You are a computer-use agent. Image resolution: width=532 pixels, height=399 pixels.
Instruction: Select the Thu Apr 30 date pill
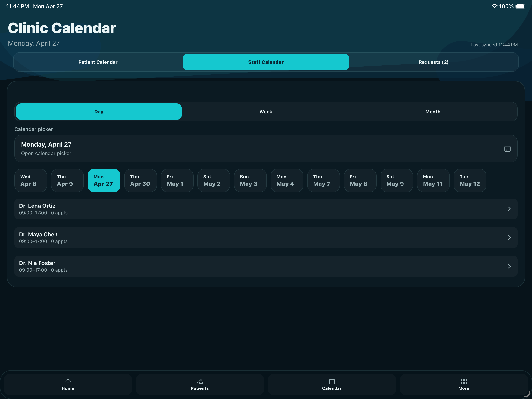pos(140,180)
